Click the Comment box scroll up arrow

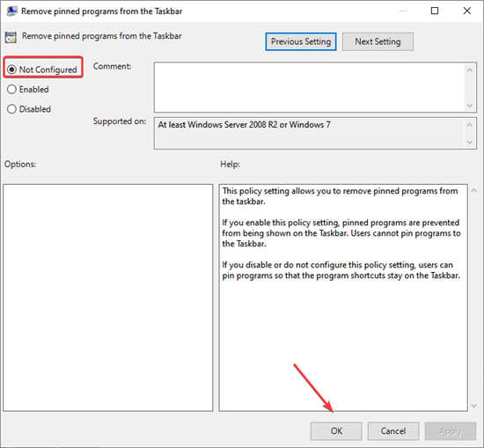point(470,70)
